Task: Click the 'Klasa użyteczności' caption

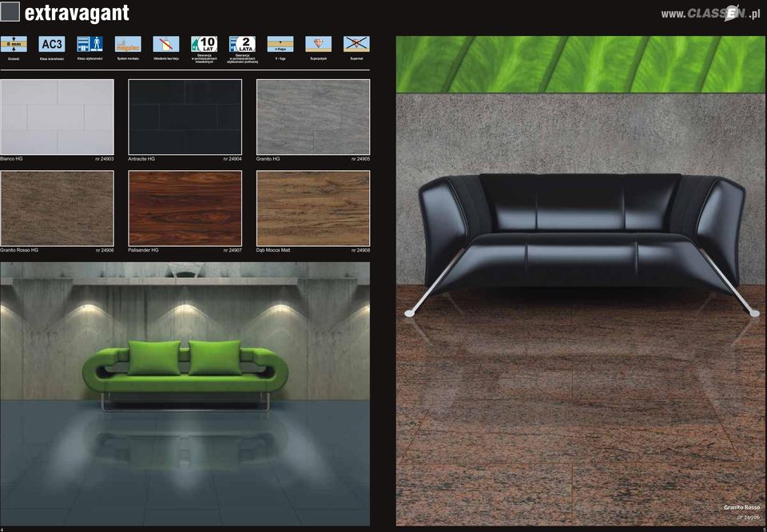Action: (90, 58)
